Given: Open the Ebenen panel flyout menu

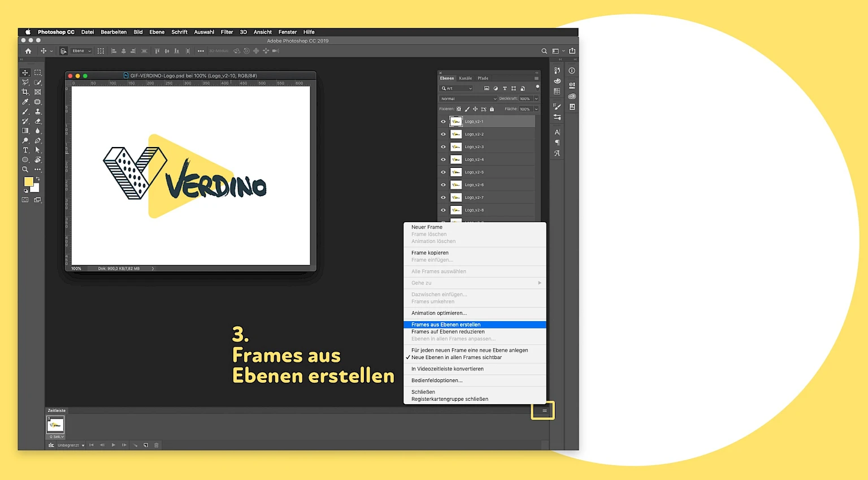Looking at the screenshot, I should pyautogui.click(x=536, y=78).
